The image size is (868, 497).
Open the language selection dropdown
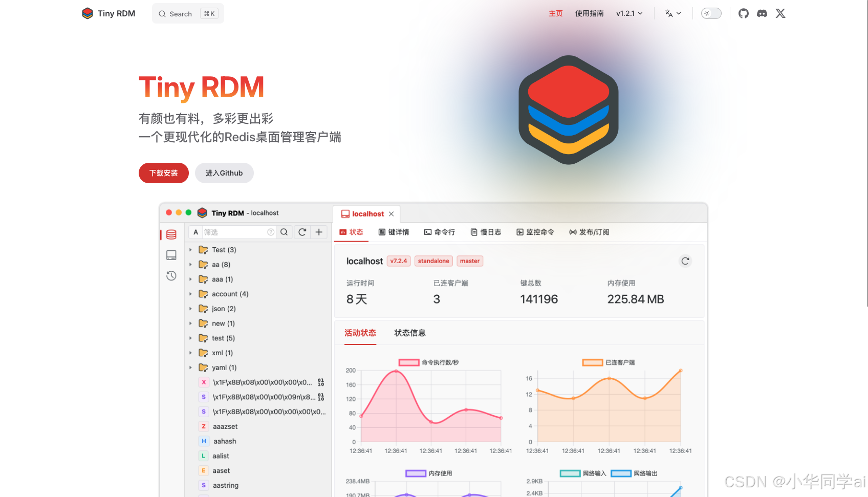pyautogui.click(x=672, y=13)
